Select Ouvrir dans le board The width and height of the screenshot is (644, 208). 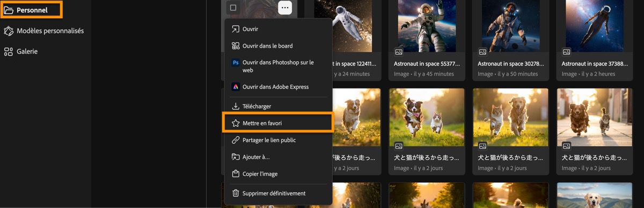pos(278,46)
